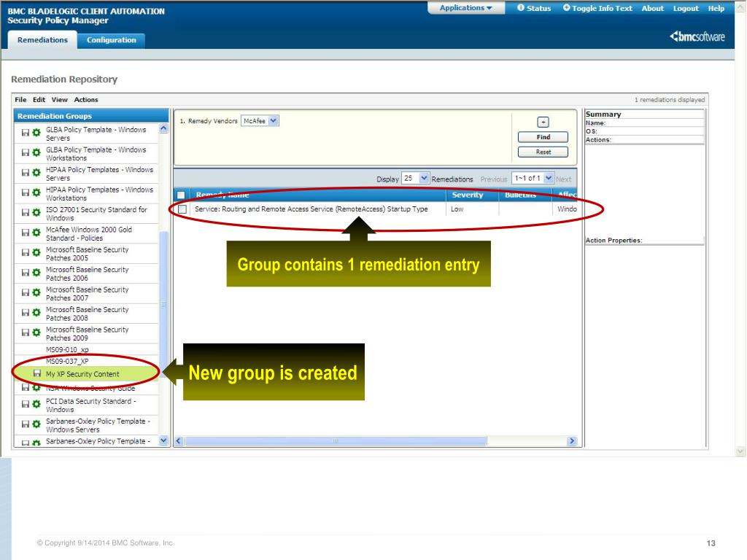Click save icon for Baseline Security Patches 2005

click(x=26, y=253)
